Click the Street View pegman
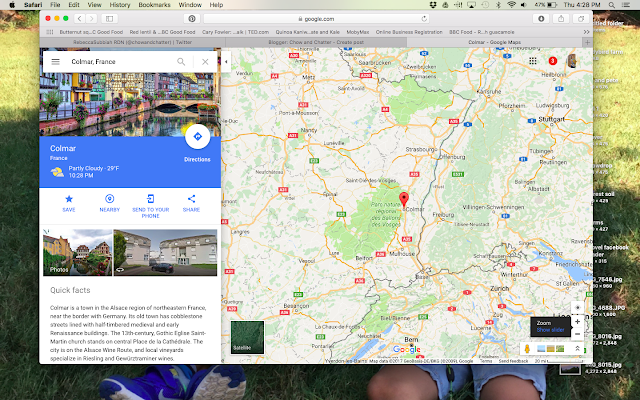Image resolution: width=640 pixels, height=400 pixels. click(x=527, y=349)
